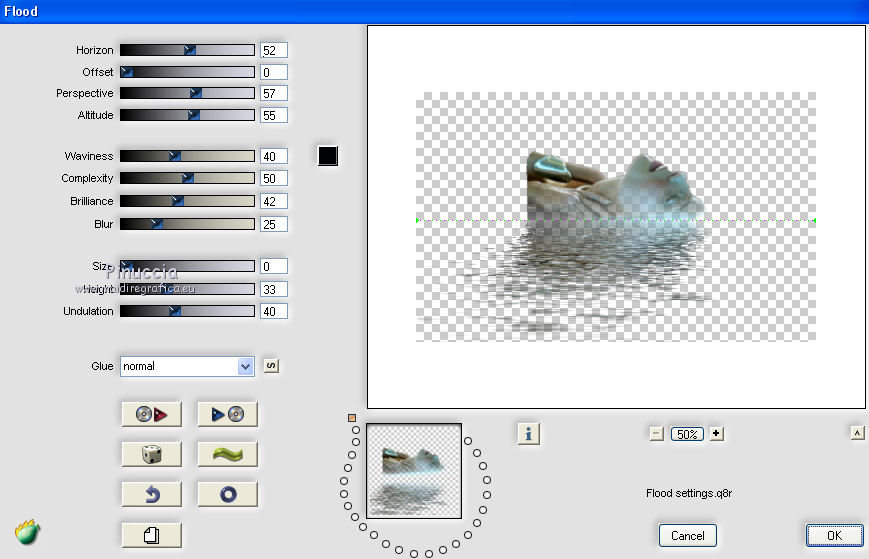Open the blue info icon

coord(528,434)
